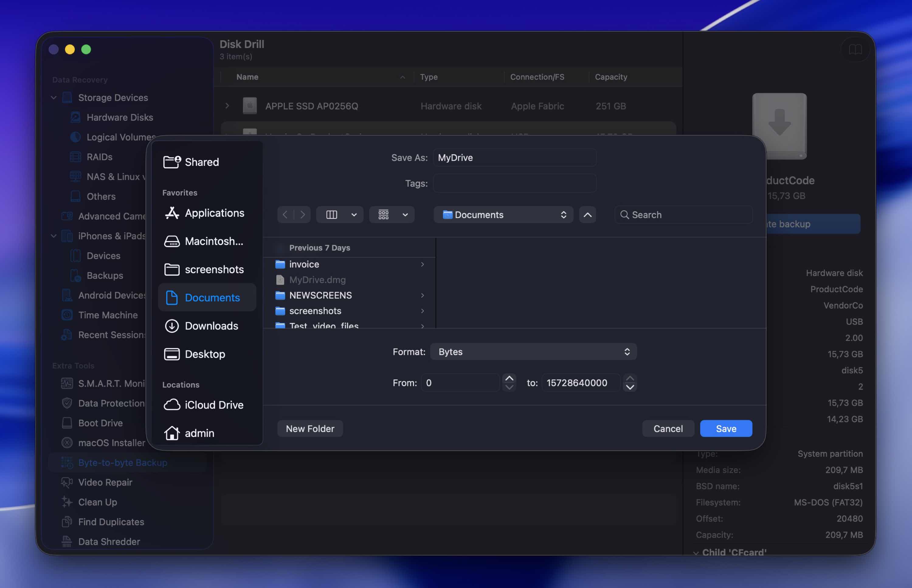The height and width of the screenshot is (588, 912).
Task: Click the icon grouping grid button
Action: (383, 215)
